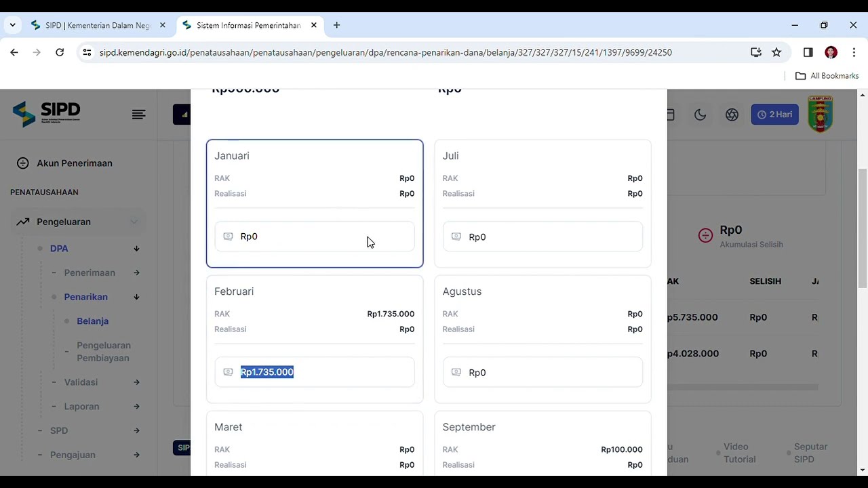Image resolution: width=868 pixels, height=488 pixels.
Task: Open the Chrome profile avatar
Action: point(831,52)
